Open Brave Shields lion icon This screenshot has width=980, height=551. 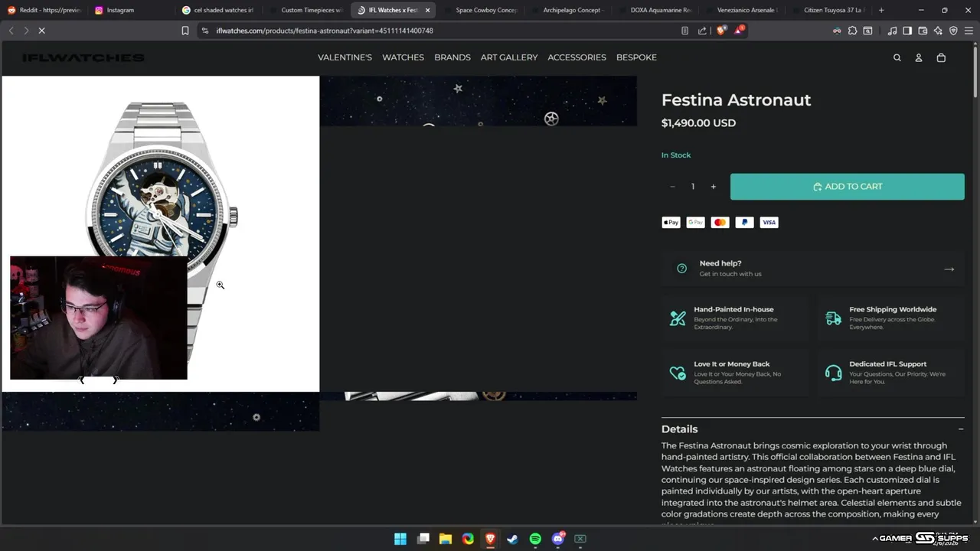click(720, 31)
